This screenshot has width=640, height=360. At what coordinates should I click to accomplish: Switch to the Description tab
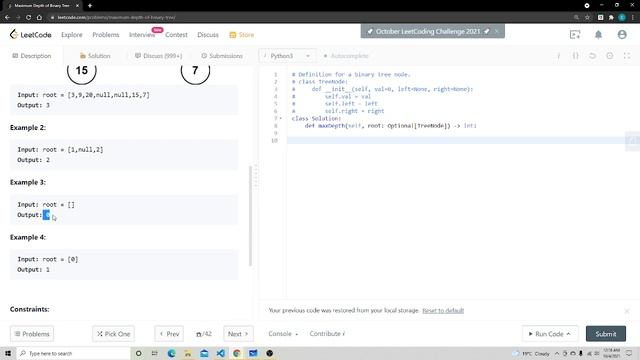click(x=32, y=56)
